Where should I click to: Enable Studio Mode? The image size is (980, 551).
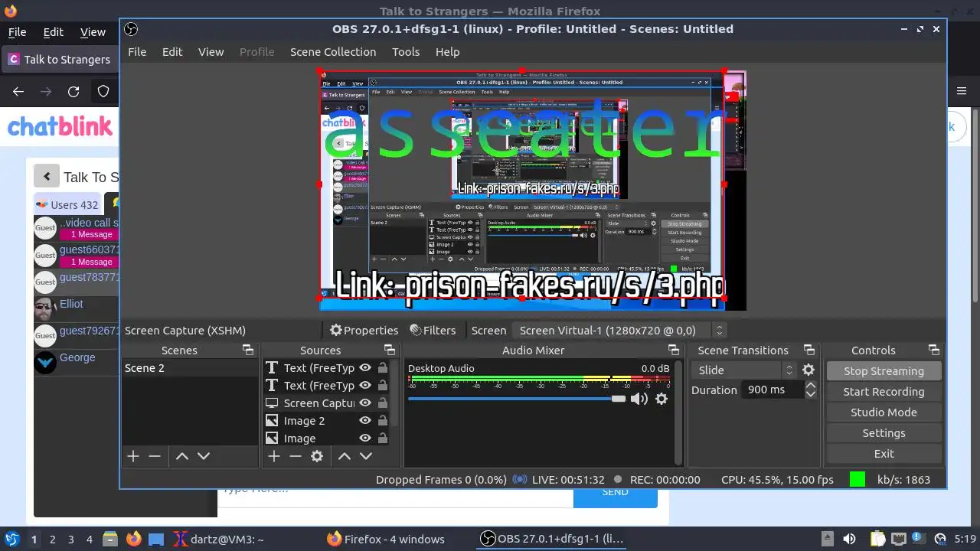click(x=884, y=412)
